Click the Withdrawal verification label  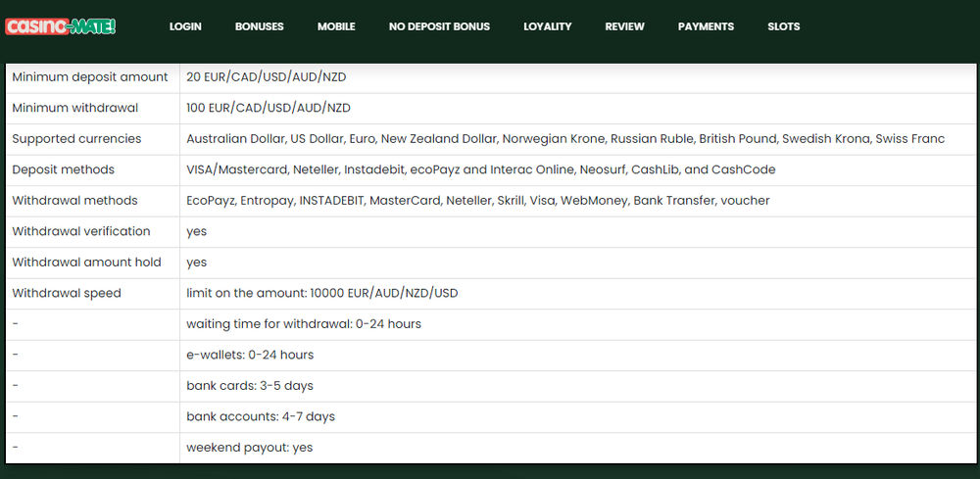tap(81, 231)
